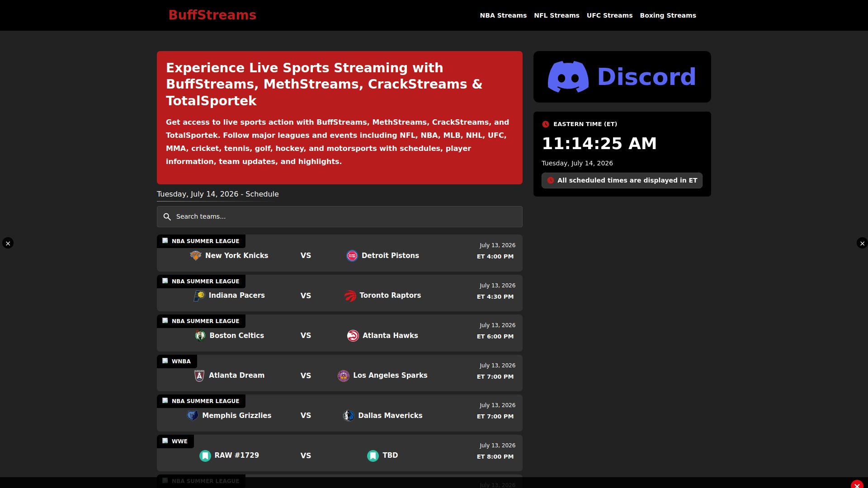Go to NBA Streams

(503, 15)
